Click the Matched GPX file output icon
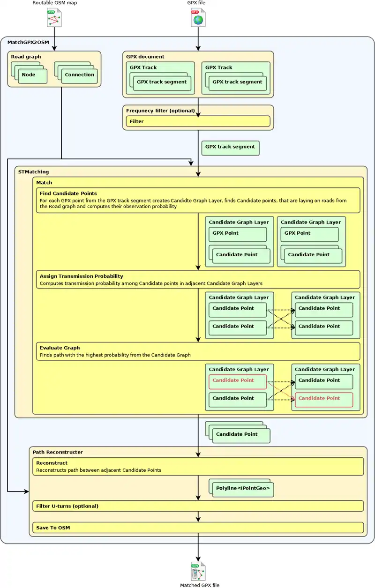 (198, 571)
